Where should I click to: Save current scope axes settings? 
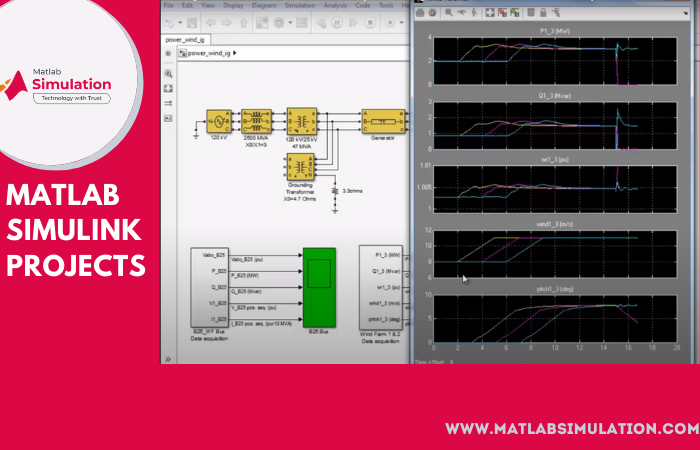502,13
